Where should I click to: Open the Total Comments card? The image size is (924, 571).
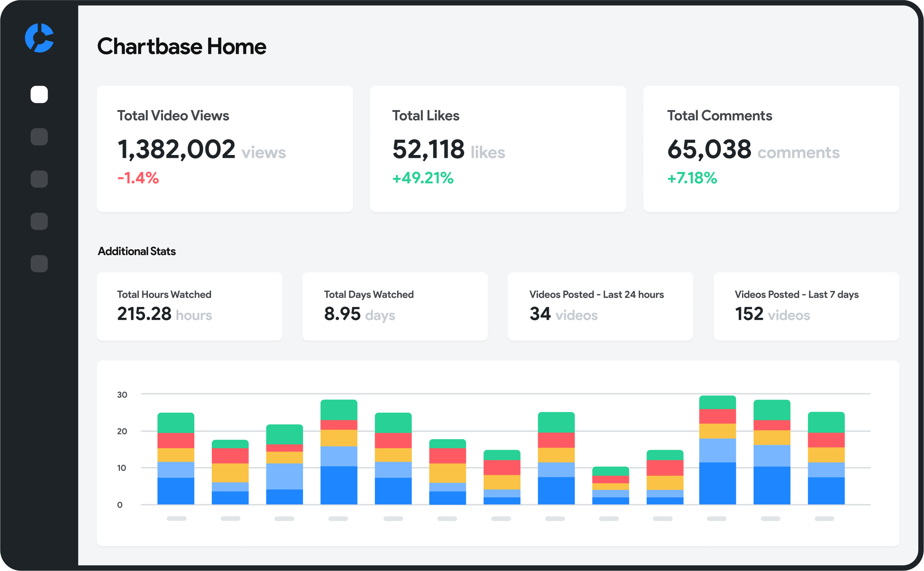coord(771,149)
